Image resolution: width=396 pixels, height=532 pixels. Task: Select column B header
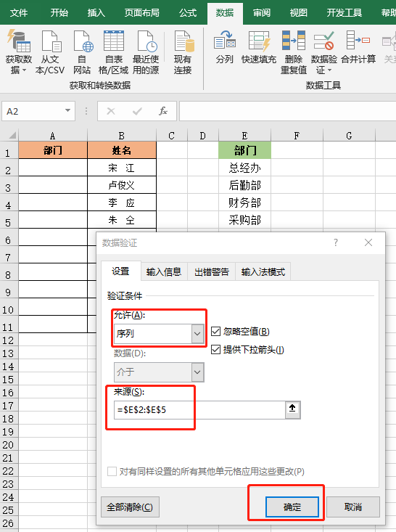click(x=121, y=136)
